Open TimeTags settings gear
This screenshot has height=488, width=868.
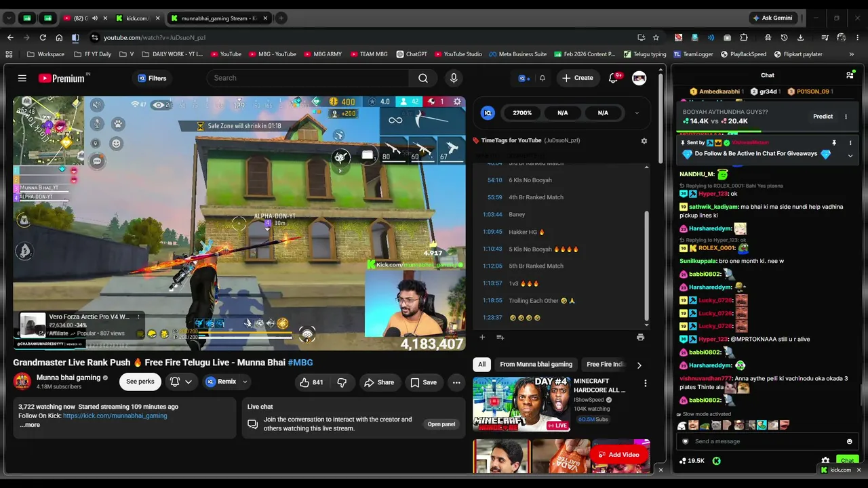[644, 141]
